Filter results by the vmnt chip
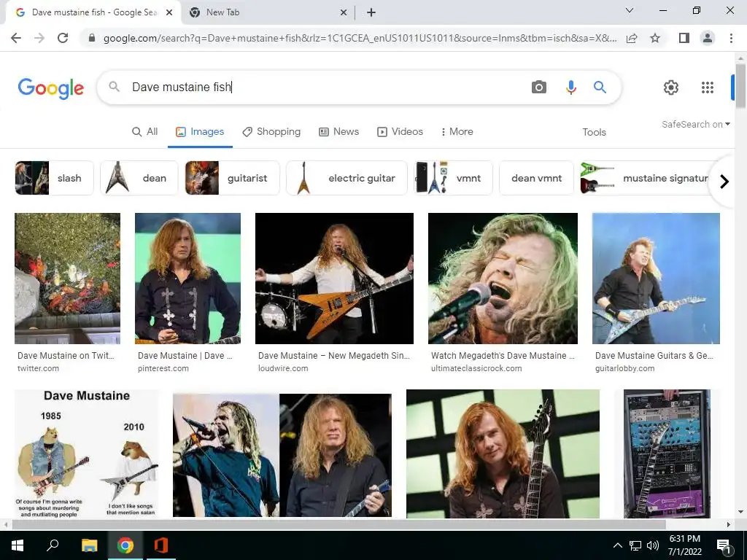The image size is (747, 560). [453, 178]
